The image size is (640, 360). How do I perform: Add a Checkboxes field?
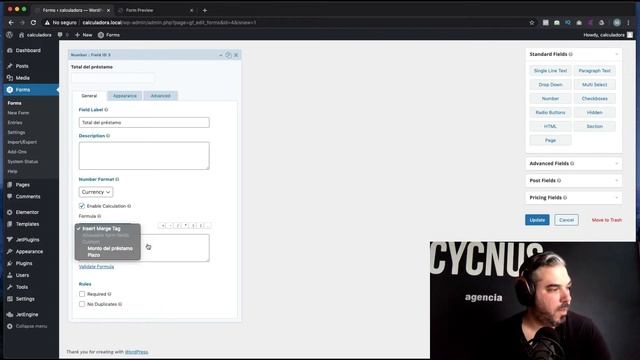(595, 98)
